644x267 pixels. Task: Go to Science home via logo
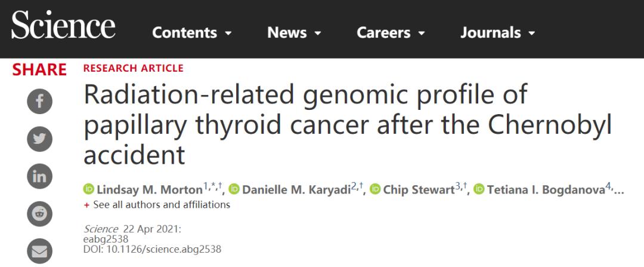(x=63, y=27)
